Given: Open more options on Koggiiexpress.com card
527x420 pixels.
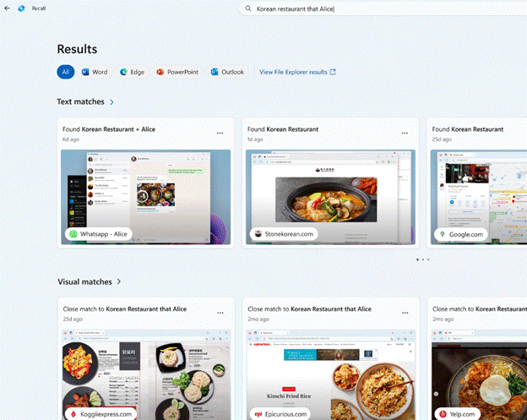Looking at the screenshot, I should 220,313.
